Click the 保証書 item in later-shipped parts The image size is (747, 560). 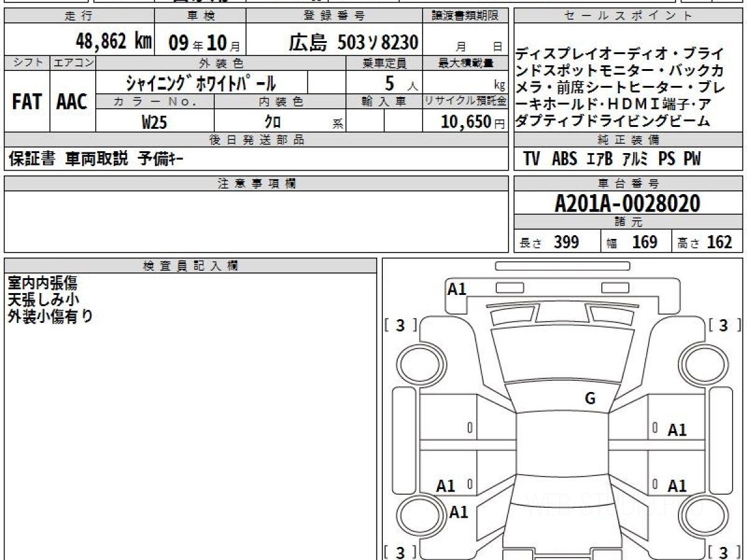pos(32,159)
